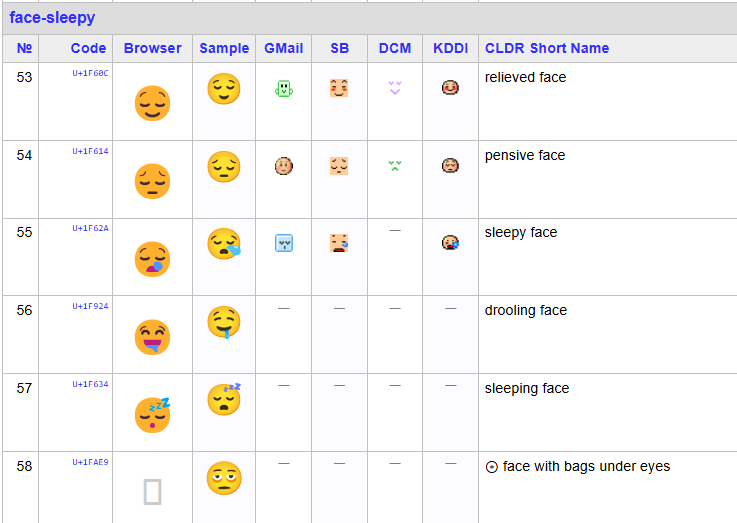
Task: Click the relieved face Browser emoji
Action: (x=152, y=103)
